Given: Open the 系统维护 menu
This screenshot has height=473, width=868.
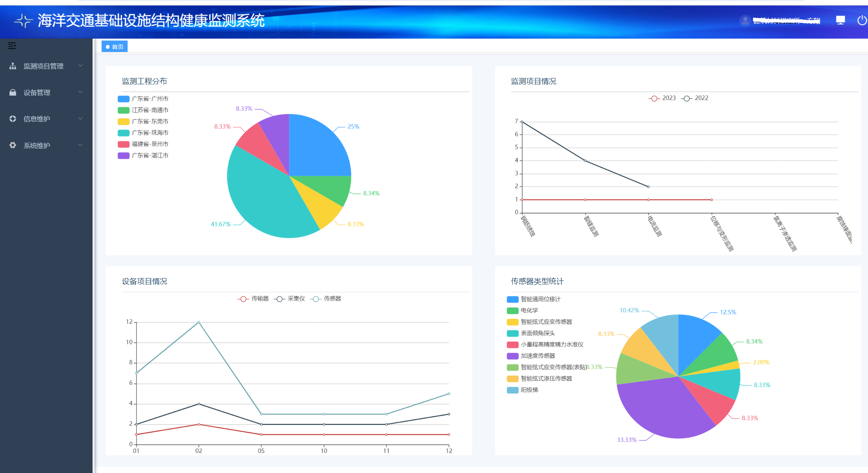Looking at the screenshot, I should (46, 145).
